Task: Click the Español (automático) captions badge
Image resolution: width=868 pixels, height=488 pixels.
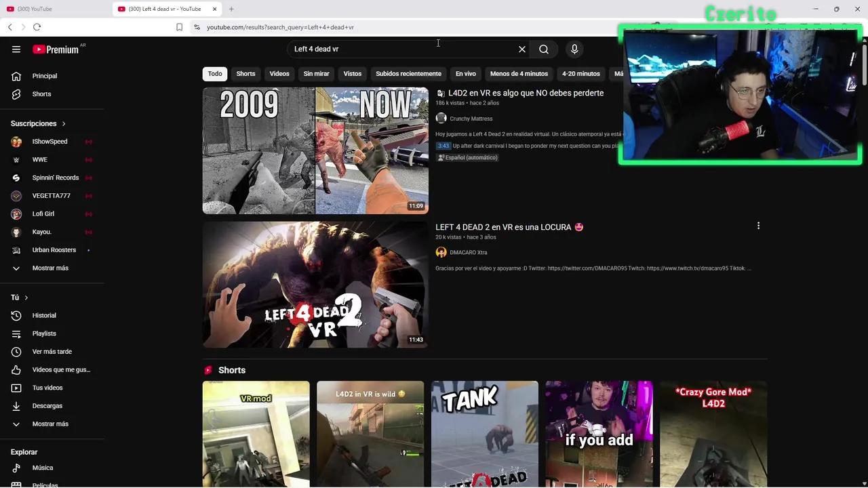Action: (467, 158)
